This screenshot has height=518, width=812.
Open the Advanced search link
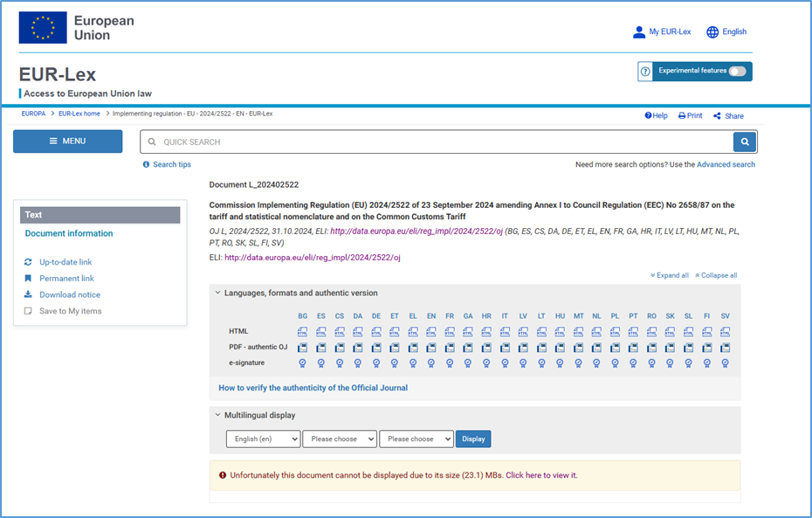coord(726,164)
